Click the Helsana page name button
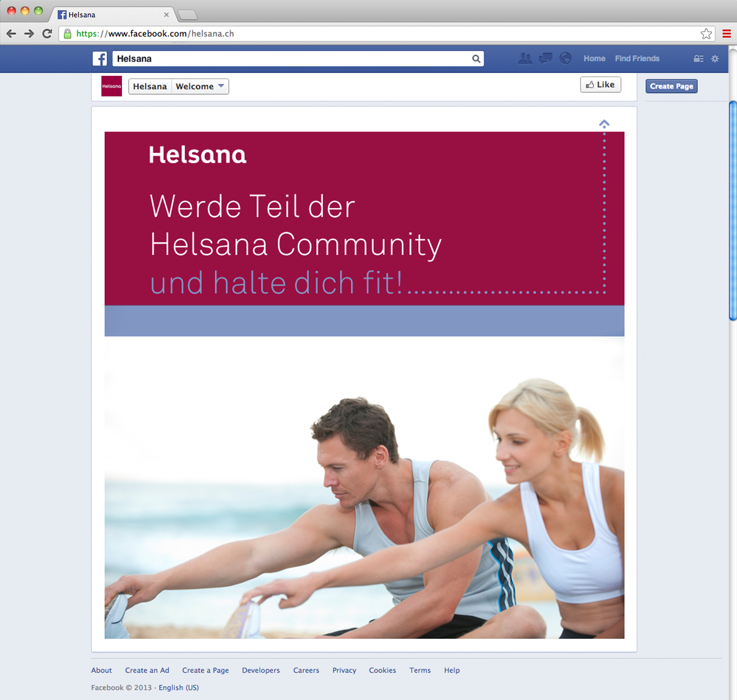The image size is (737, 700). pyautogui.click(x=150, y=87)
